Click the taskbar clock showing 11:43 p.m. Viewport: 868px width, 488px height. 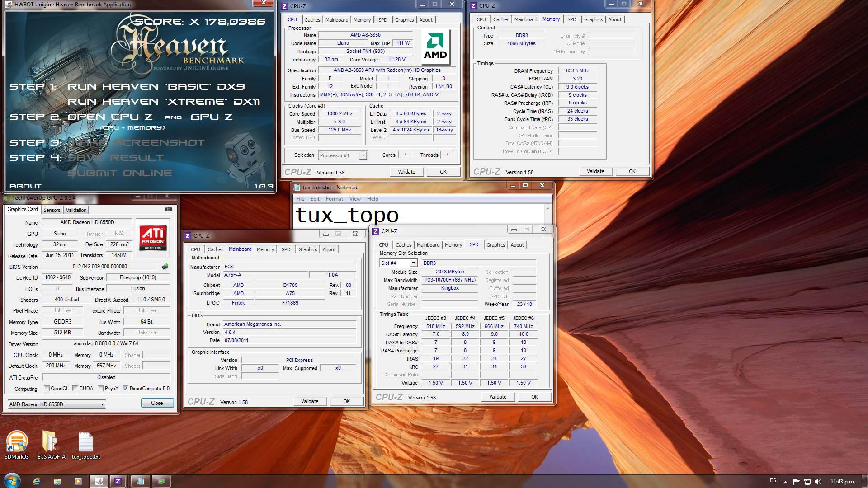[842, 482]
